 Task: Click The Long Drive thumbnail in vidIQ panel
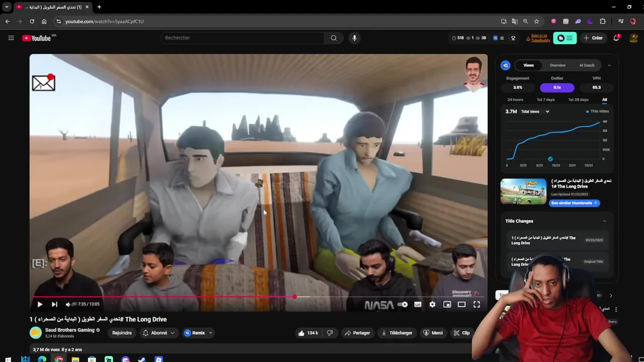[523, 192]
